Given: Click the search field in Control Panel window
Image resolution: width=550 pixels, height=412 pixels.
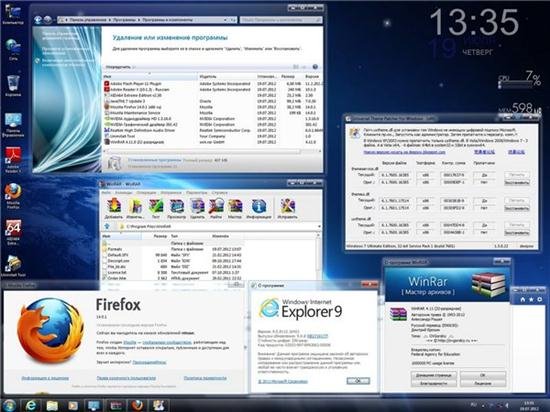Looking at the screenshot, I should click(x=281, y=20).
